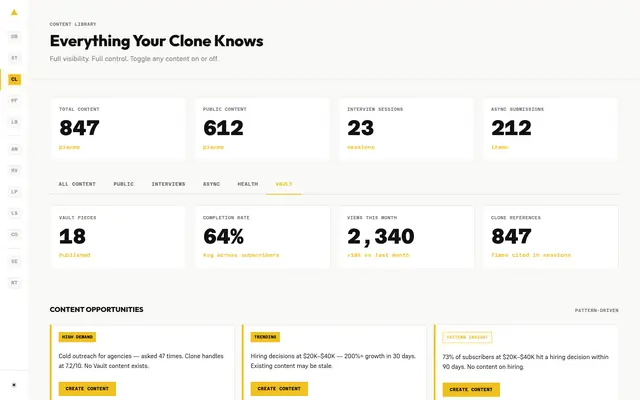Open the sidebar item directly below PF
The height and width of the screenshot is (400, 640).
click(14, 122)
